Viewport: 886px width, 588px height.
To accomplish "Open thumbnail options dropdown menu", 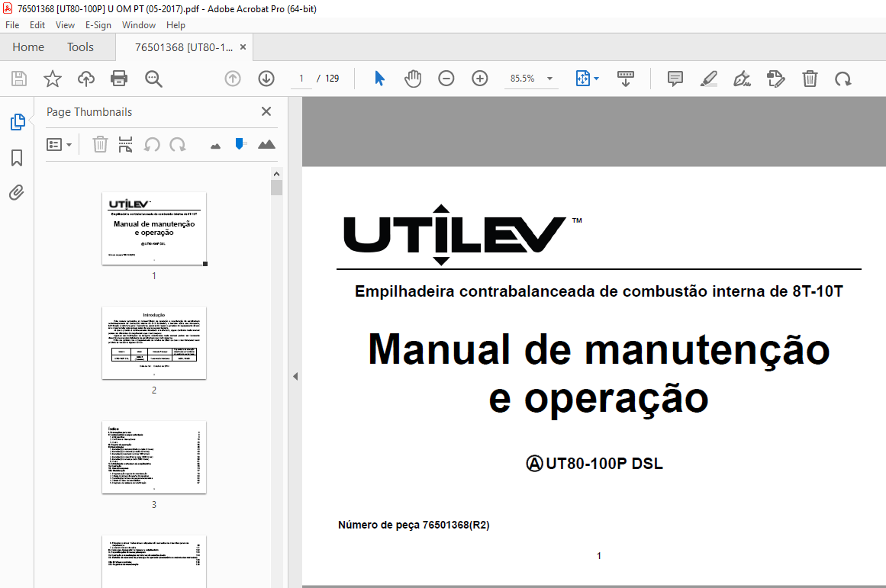I will coord(60,145).
